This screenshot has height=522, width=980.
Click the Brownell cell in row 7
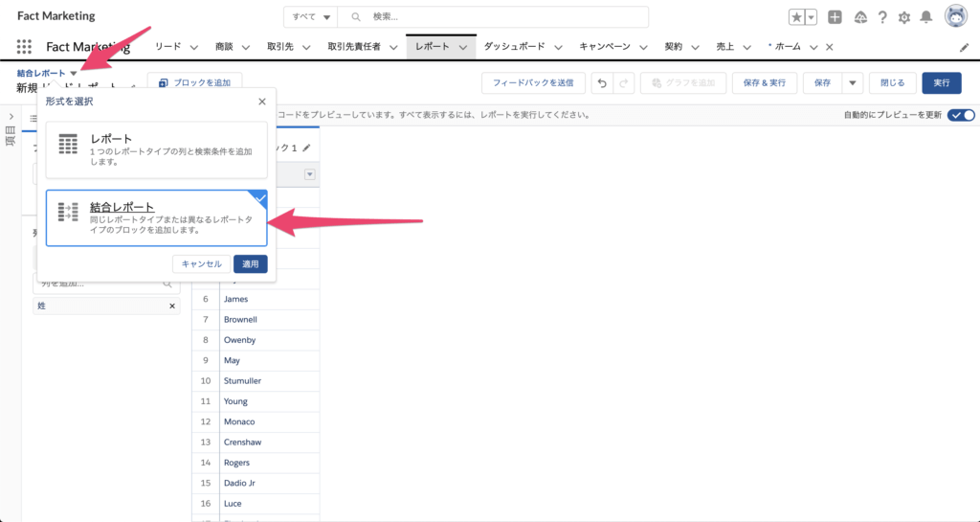coord(269,320)
